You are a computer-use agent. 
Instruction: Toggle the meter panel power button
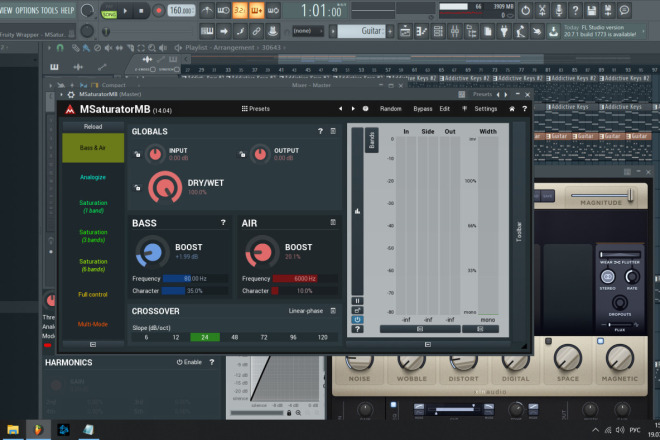pyautogui.click(x=357, y=320)
